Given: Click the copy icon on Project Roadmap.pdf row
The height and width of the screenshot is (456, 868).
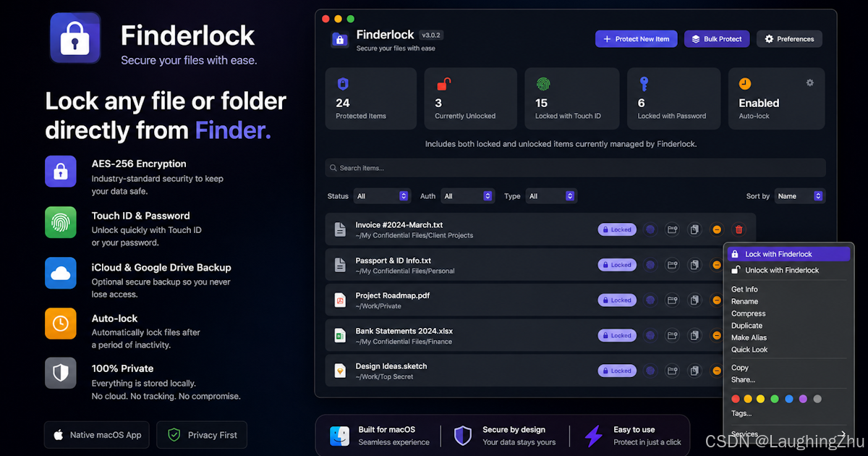Looking at the screenshot, I should 694,300.
